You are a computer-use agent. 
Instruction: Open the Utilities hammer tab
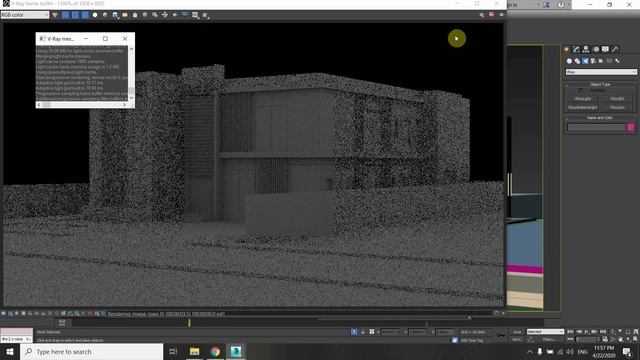point(615,49)
